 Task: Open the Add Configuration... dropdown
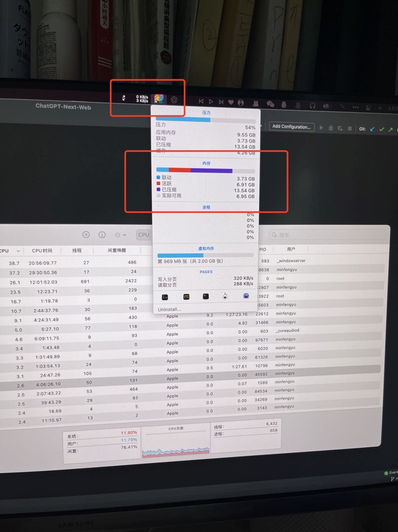tap(291, 127)
